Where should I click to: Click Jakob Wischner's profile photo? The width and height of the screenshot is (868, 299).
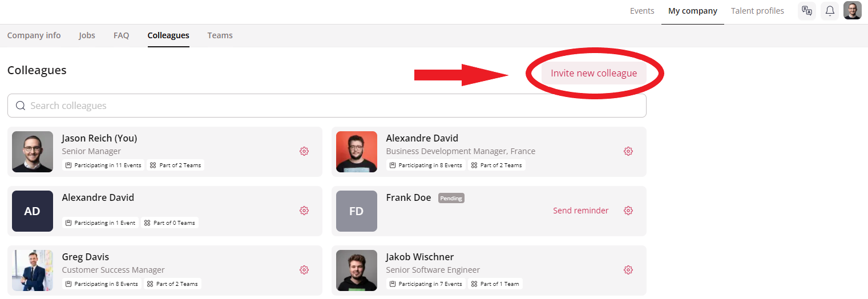pos(357,270)
